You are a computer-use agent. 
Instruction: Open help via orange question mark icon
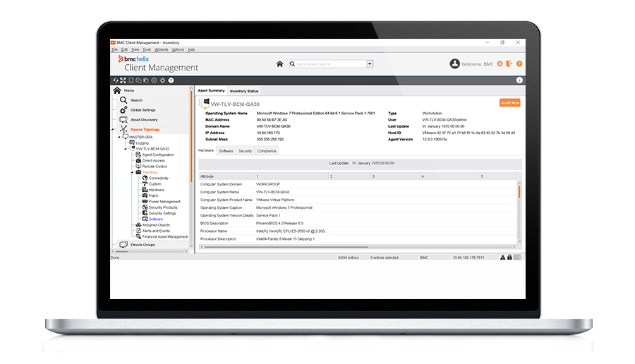(519, 64)
